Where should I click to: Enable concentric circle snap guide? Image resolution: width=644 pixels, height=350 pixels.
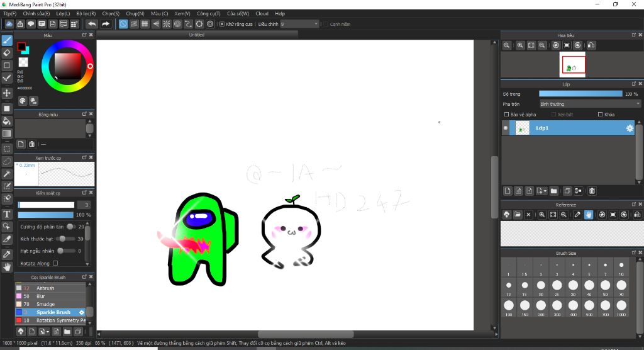click(x=177, y=24)
